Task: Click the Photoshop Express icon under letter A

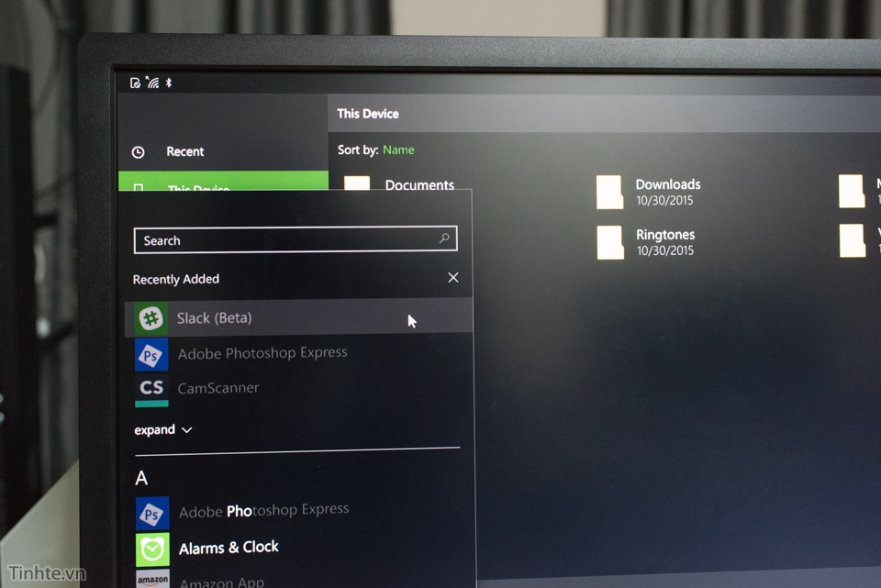Action: (152, 514)
